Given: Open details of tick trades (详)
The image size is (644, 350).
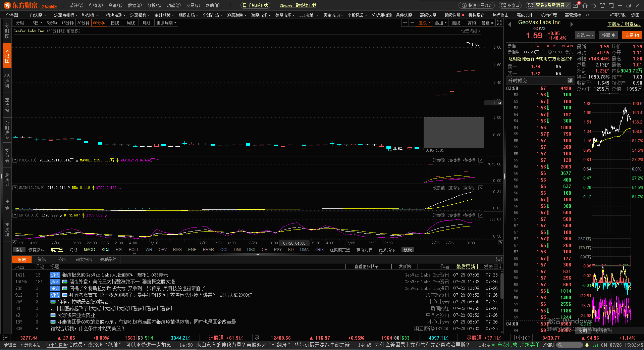Looking at the screenshot, I should pyautogui.click(x=570, y=81).
